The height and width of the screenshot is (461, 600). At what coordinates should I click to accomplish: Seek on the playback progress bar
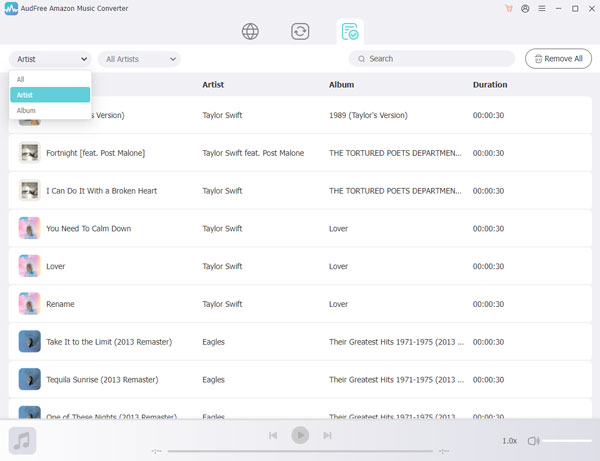coord(300,451)
